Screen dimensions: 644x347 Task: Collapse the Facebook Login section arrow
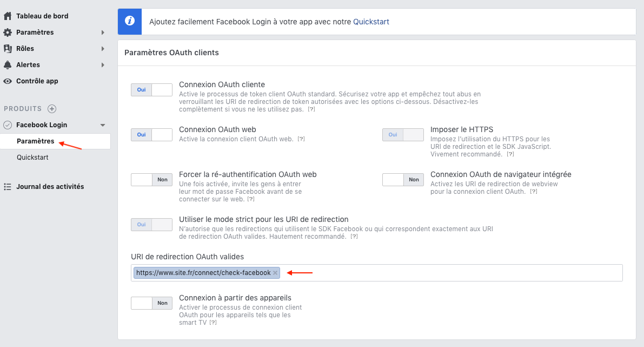pyautogui.click(x=103, y=125)
